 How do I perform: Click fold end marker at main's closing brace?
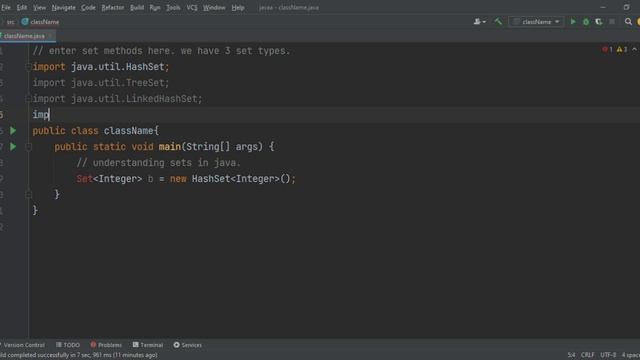pyautogui.click(x=28, y=195)
